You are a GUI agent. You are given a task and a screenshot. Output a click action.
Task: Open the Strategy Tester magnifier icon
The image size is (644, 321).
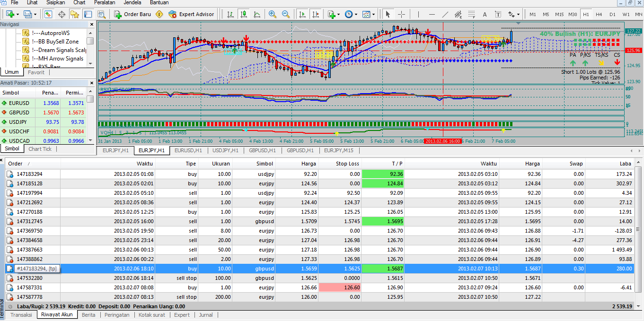coord(101,14)
